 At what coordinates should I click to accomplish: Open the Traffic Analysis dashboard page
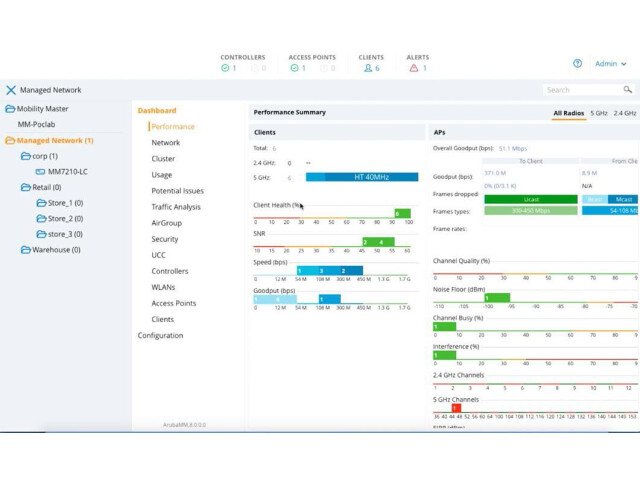tap(176, 207)
